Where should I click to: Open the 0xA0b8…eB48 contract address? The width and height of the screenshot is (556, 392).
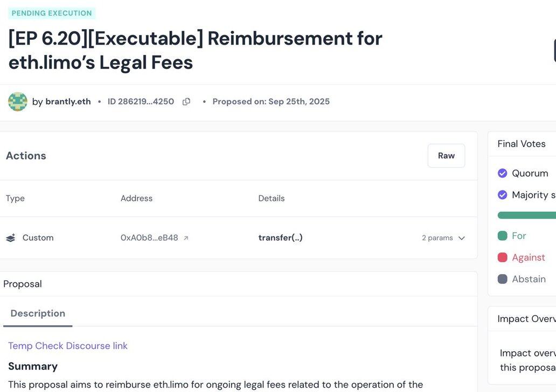pos(149,238)
